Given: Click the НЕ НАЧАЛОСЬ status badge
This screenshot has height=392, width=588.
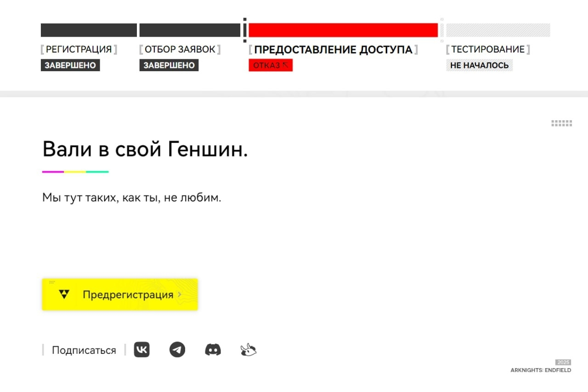Looking at the screenshot, I should coord(480,65).
